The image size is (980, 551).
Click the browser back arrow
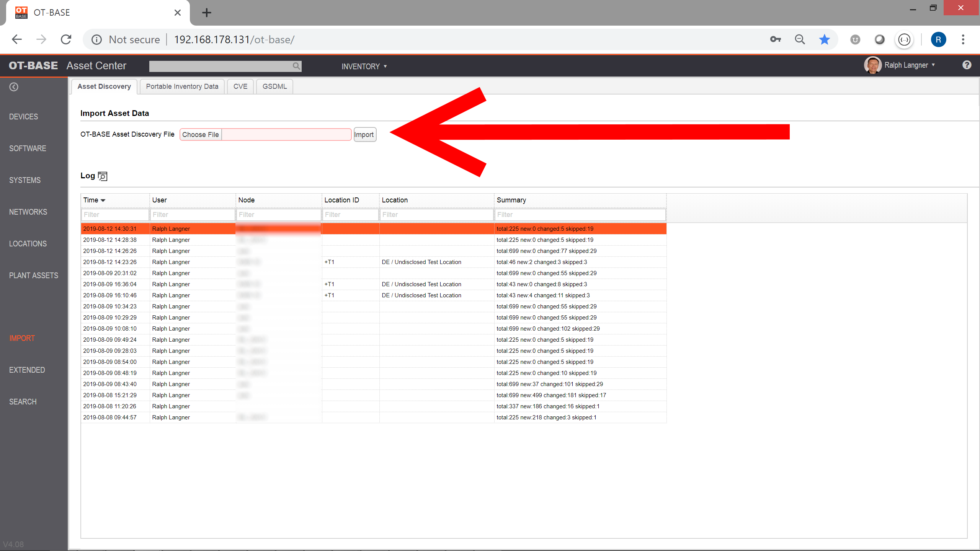pyautogui.click(x=17, y=39)
